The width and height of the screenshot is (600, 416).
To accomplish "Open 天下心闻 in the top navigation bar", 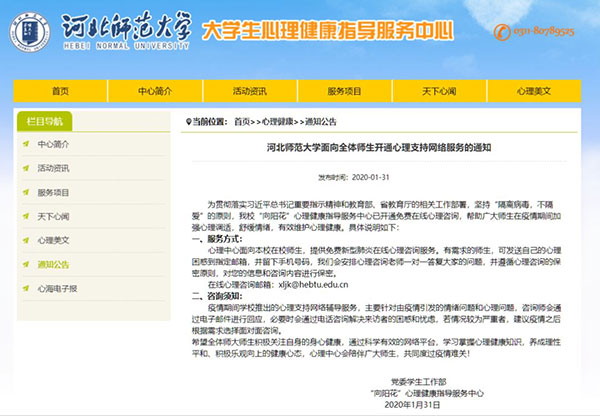I will coord(439,90).
